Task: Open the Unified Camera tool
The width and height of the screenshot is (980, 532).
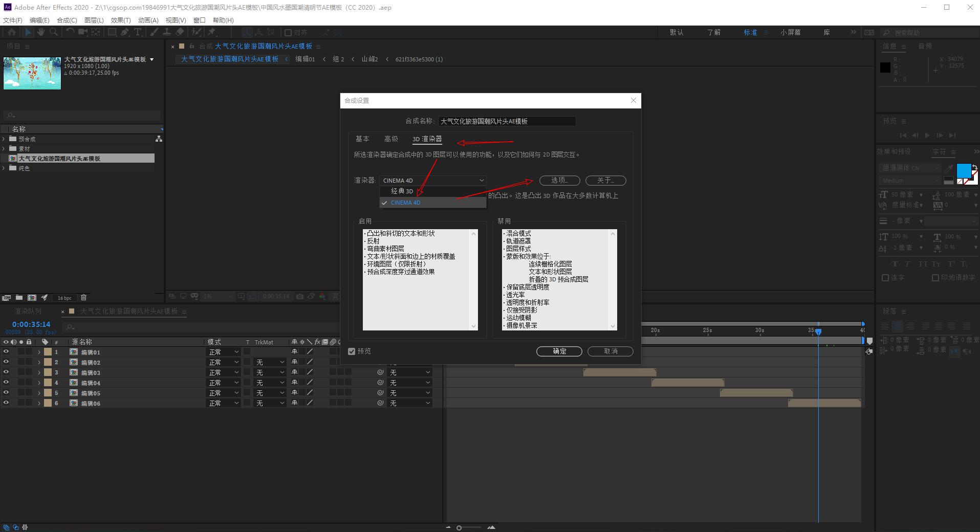Action: (82, 32)
